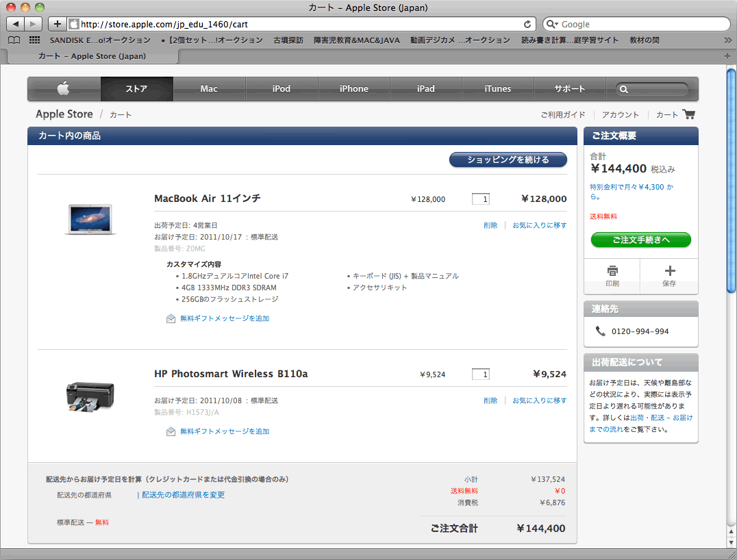
Task: Show more bookmarks with double chevron
Action: (x=727, y=40)
